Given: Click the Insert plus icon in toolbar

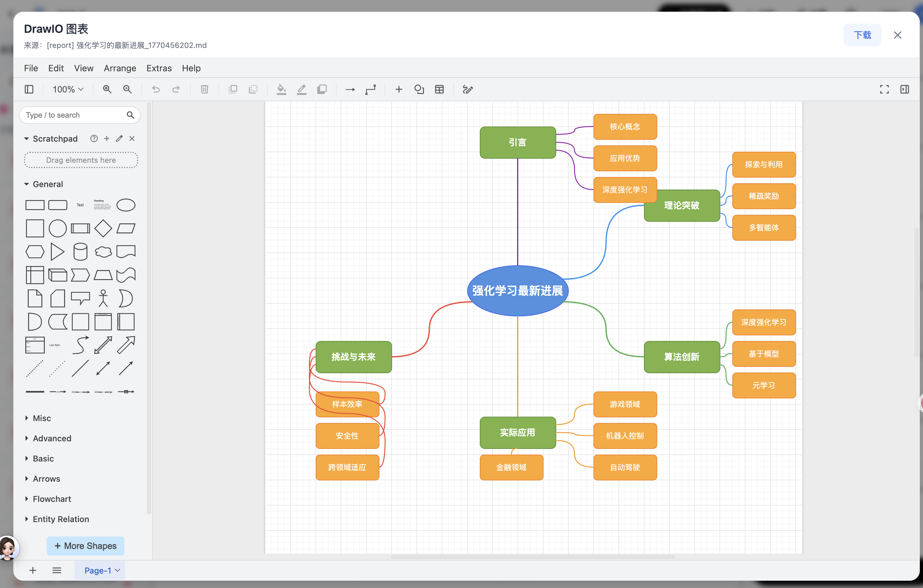Looking at the screenshot, I should pos(399,89).
